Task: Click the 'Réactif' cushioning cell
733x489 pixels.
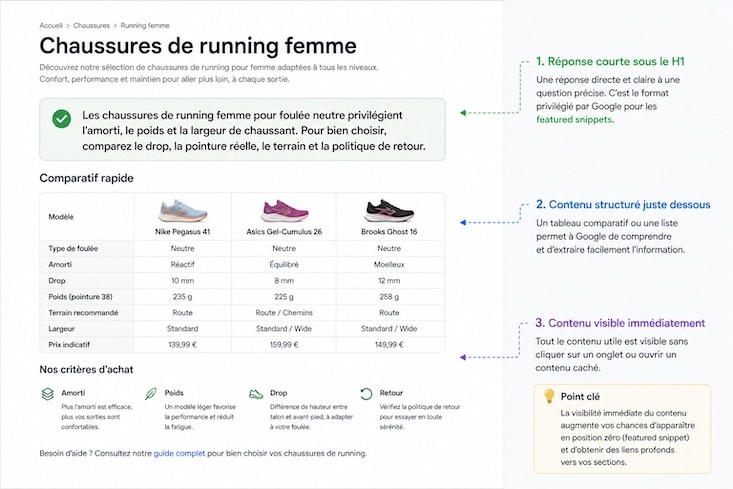Action: (183, 265)
